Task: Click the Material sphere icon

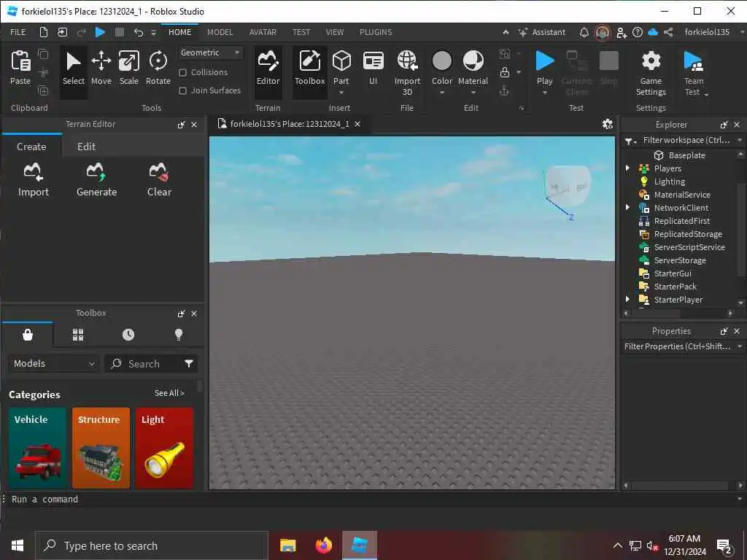Action: (x=473, y=61)
